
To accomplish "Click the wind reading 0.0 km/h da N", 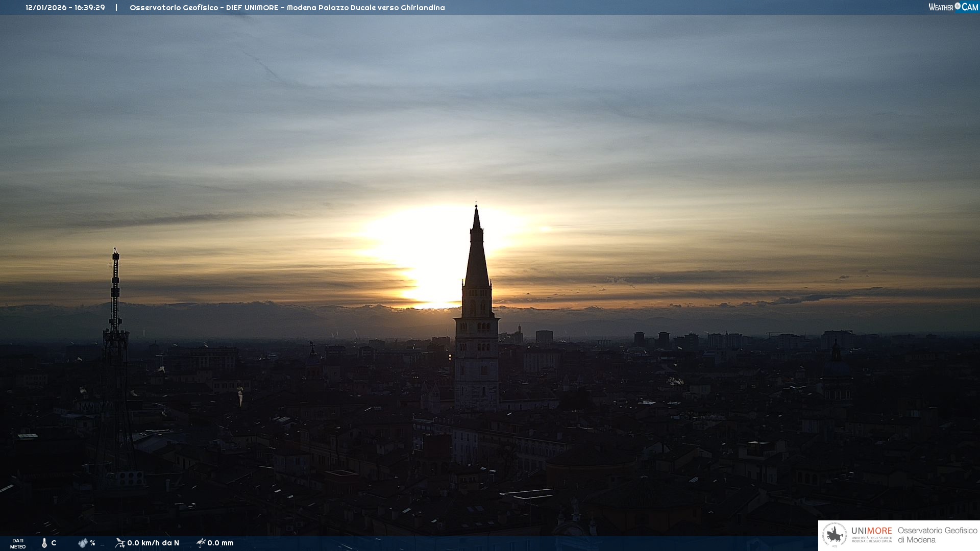I will click(153, 543).
